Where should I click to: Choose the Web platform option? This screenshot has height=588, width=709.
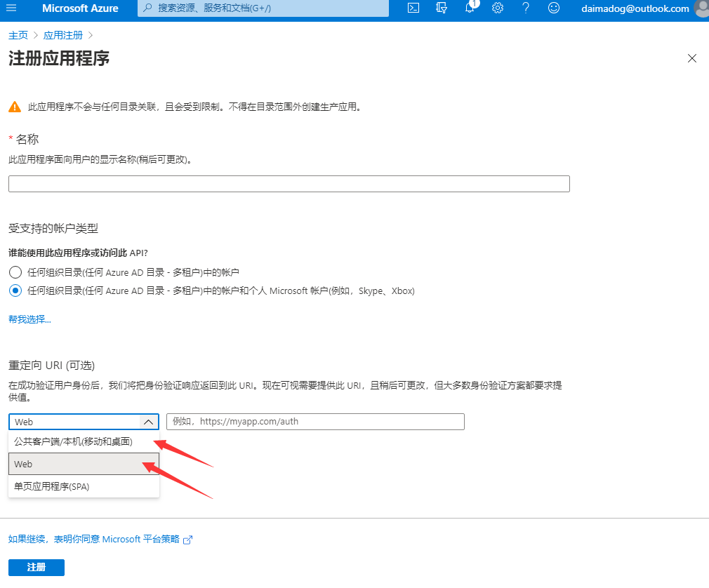coord(84,465)
